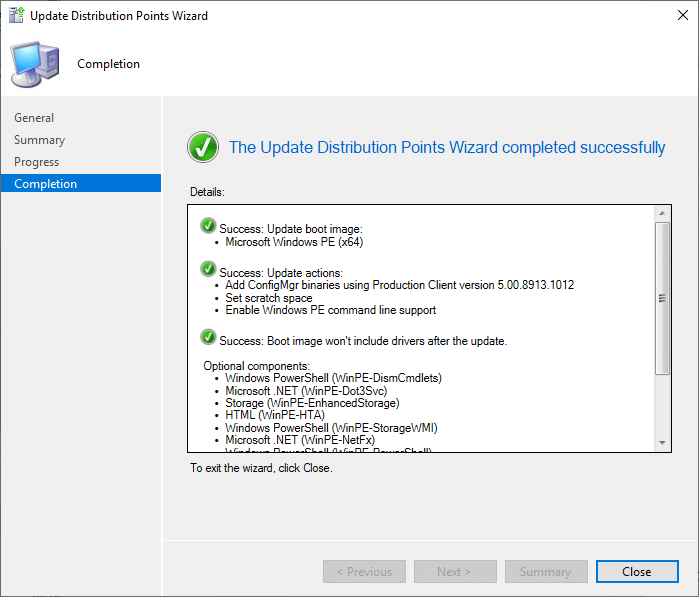Viewport: 699px width, 597px height.
Task: Click the Close button
Action: pos(637,572)
